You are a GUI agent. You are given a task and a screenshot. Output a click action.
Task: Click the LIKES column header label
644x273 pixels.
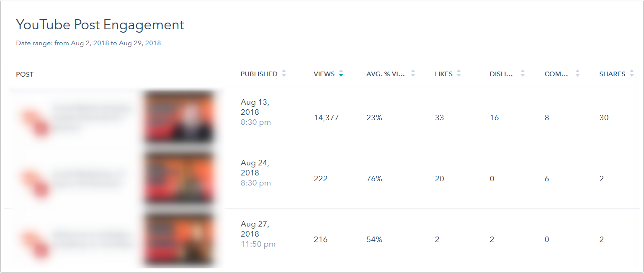coord(444,74)
